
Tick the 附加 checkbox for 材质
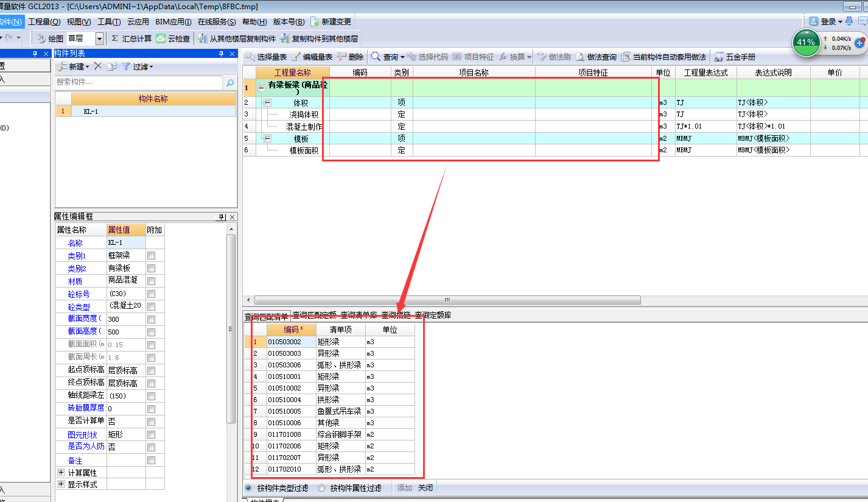pyautogui.click(x=151, y=281)
